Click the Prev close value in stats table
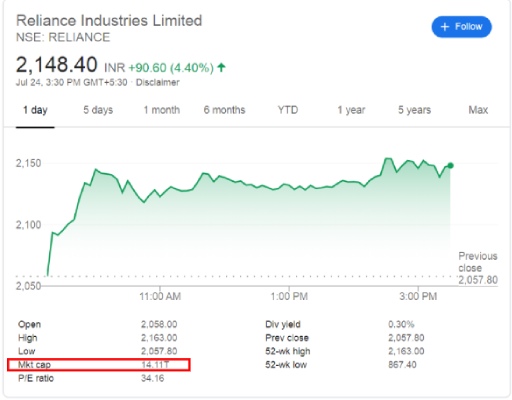 tap(406, 338)
